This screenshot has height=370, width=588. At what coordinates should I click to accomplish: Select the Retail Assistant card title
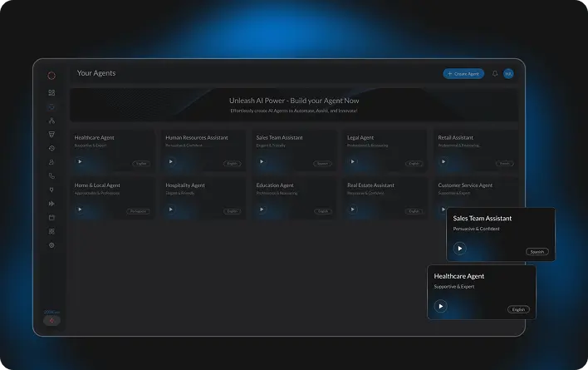(456, 138)
